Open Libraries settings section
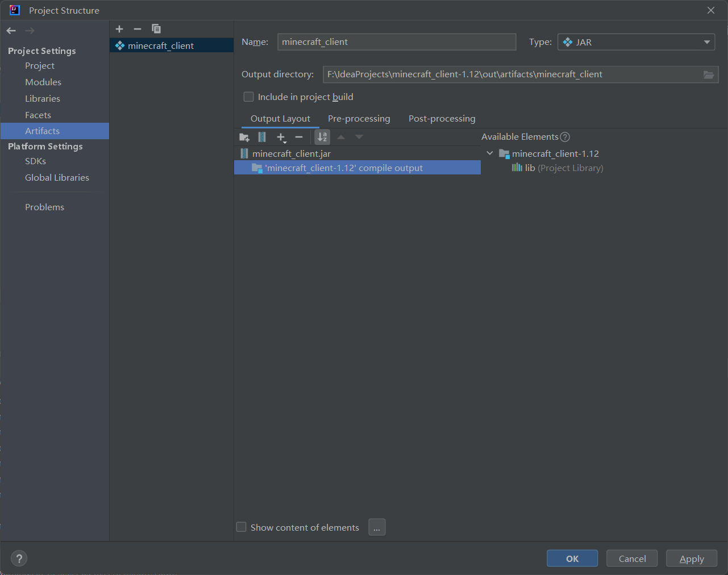Viewport: 728px width, 575px height. (43, 99)
